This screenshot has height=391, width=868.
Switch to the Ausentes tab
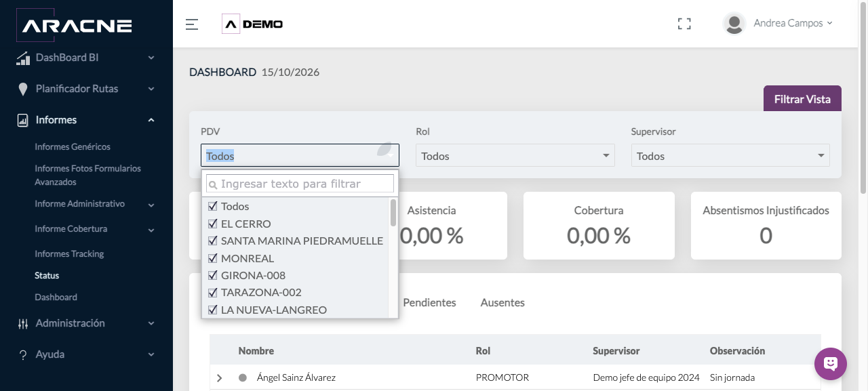pos(502,302)
